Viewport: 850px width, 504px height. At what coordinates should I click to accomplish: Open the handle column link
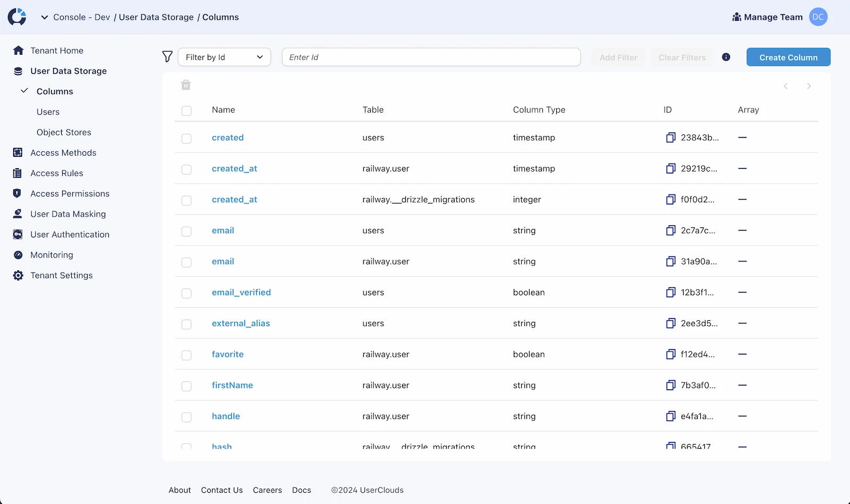click(x=226, y=416)
